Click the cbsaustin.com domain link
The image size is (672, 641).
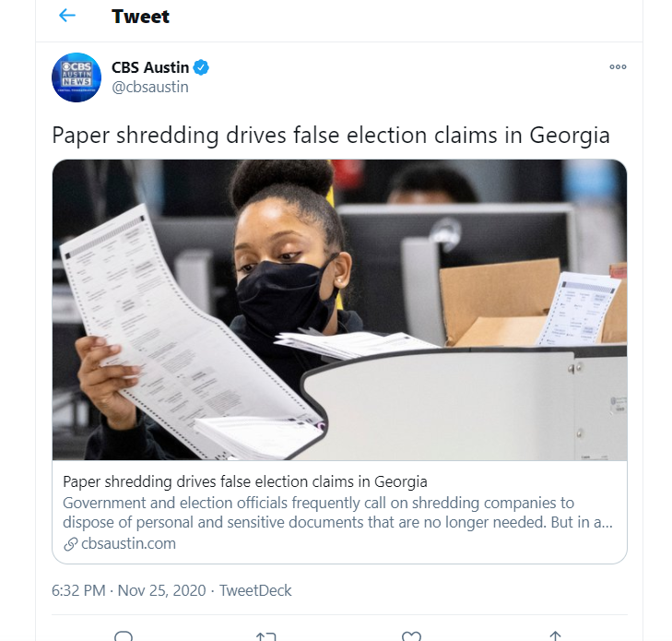pyautogui.click(x=128, y=543)
